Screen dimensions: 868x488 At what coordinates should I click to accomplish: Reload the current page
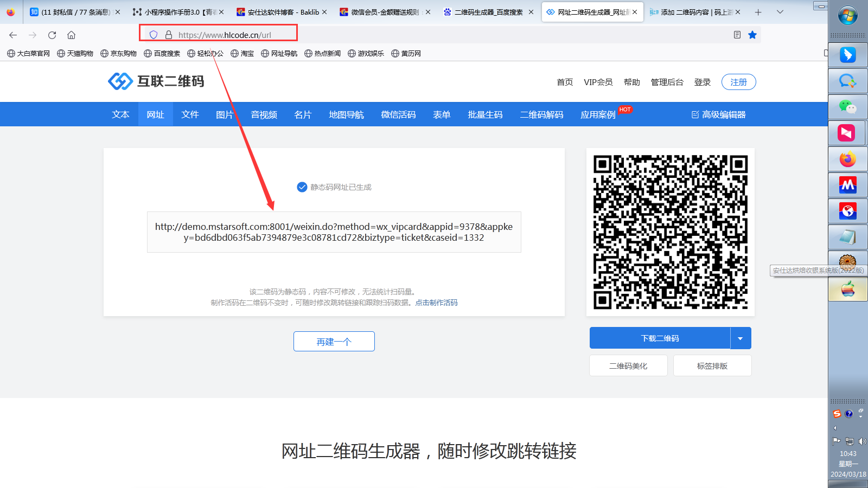pos(52,35)
